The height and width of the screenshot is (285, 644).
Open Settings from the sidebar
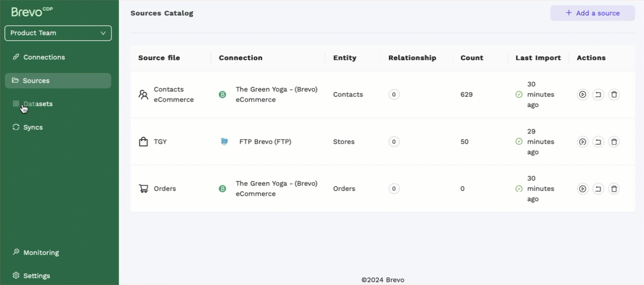tap(36, 276)
